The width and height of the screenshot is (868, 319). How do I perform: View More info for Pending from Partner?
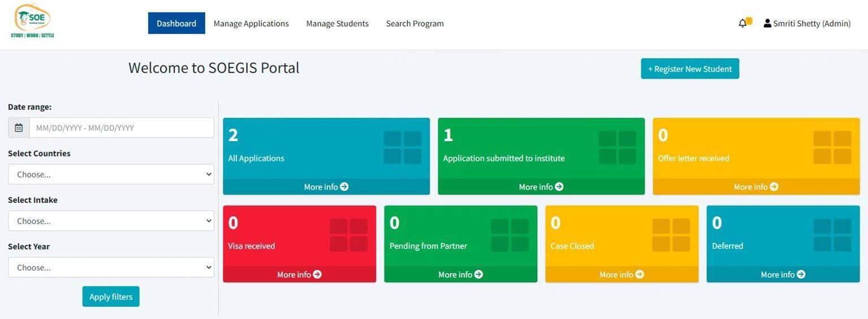coord(460,274)
